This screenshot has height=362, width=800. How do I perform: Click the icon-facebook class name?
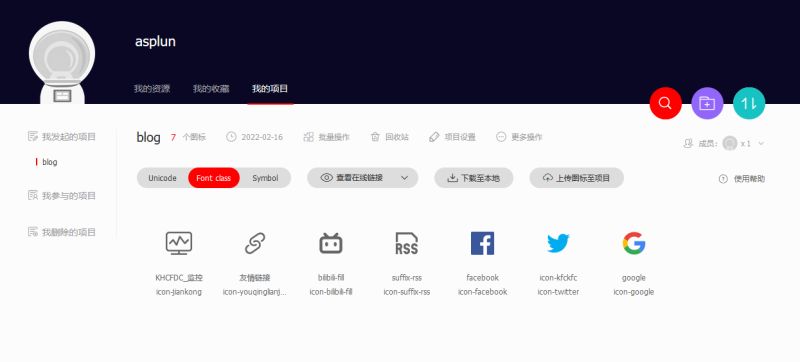(482, 292)
